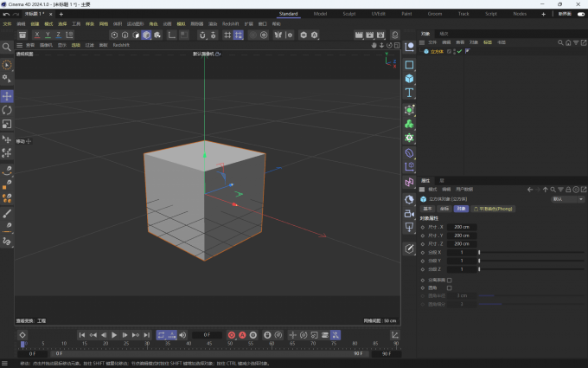588x368 pixels.
Task: Add a new layout with the plus icon
Action: click(543, 14)
